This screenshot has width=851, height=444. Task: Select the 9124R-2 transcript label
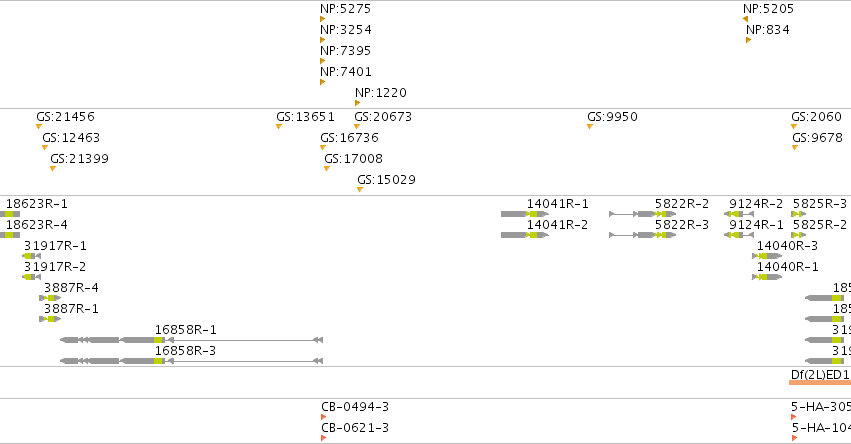(756, 204)
